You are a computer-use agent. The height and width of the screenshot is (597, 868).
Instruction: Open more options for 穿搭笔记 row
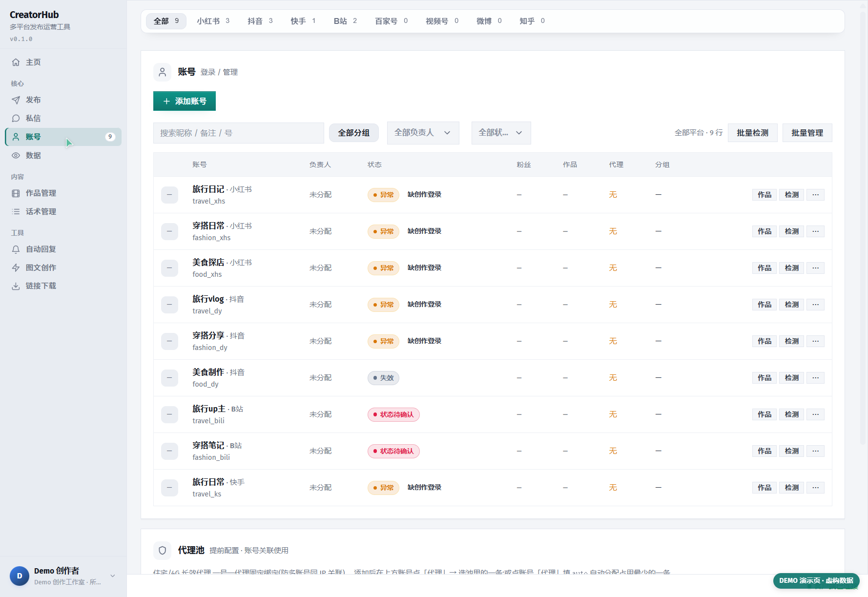815,451
